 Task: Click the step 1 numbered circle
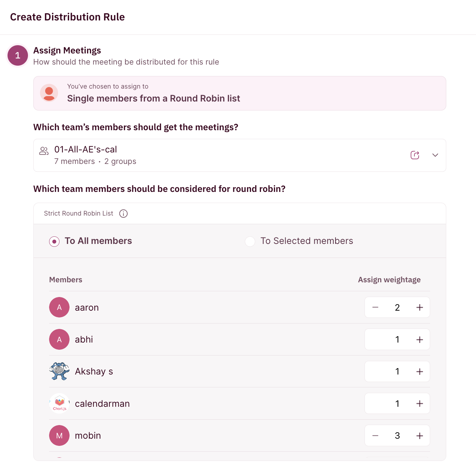17,55
